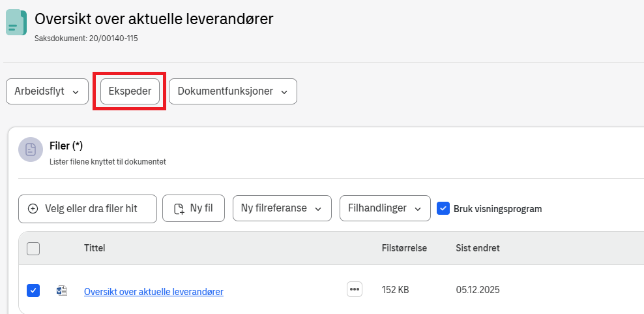644x314 pixels.
Task: Open the three-dot menu for the file
Action: point(354,289)
